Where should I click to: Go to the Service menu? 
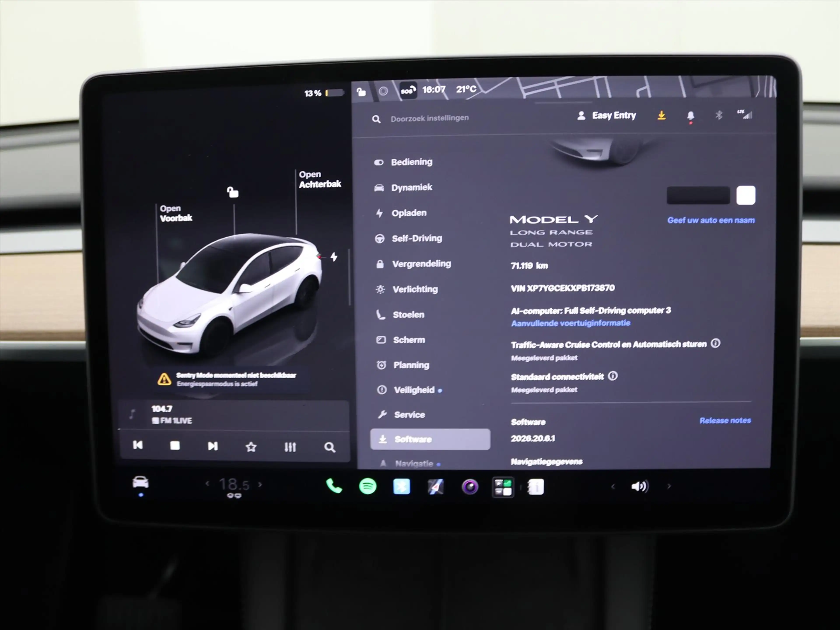click(x=401, y=415)
